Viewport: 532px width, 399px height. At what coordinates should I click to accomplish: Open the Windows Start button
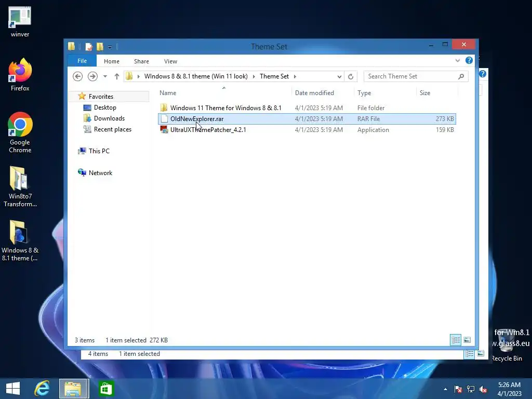click(x=13, y=389)
